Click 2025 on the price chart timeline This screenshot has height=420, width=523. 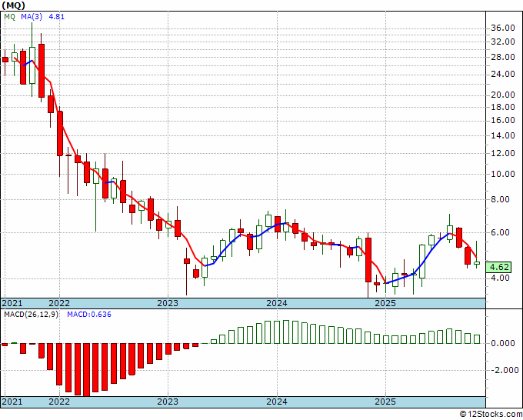click(x=385, y=303)
